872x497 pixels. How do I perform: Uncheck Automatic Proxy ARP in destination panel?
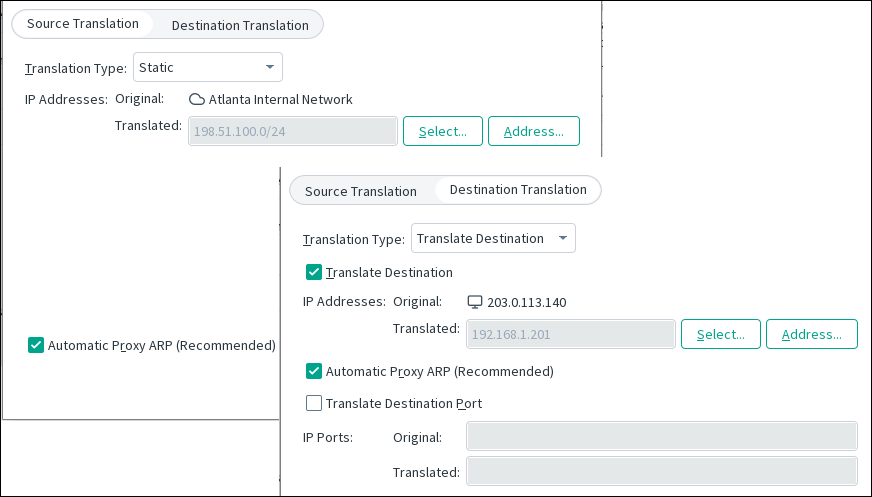point(314,371)
